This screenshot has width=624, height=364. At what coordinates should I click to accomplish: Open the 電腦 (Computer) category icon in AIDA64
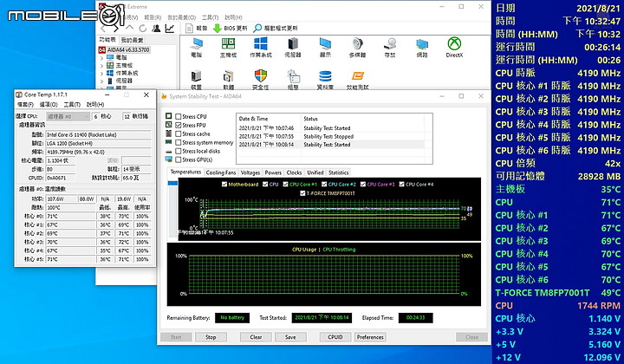[196, 43]
